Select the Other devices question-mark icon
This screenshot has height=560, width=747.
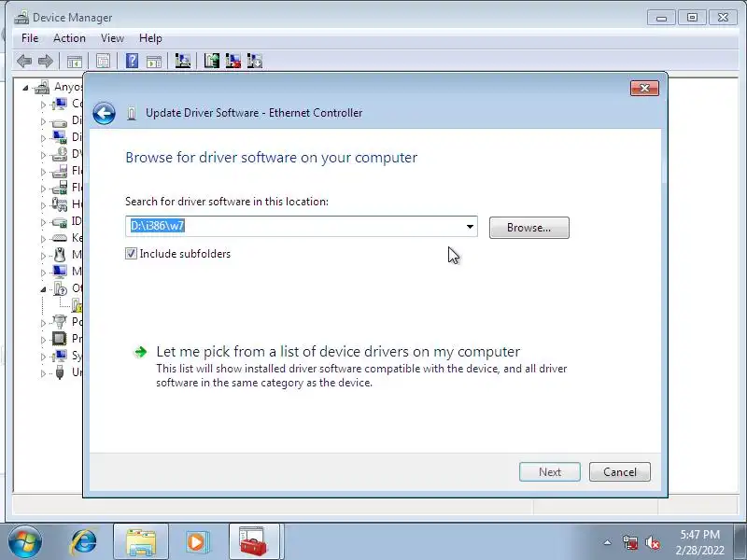[60, 288]
